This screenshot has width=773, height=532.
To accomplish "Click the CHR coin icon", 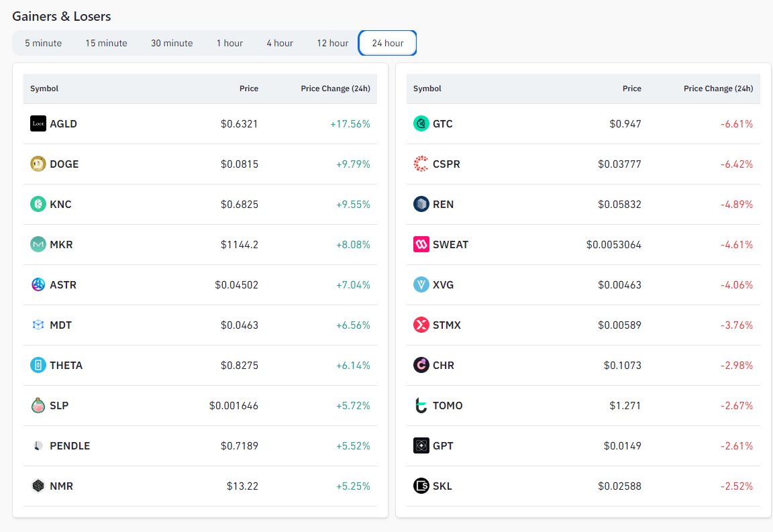I will [x=421, y=365].
